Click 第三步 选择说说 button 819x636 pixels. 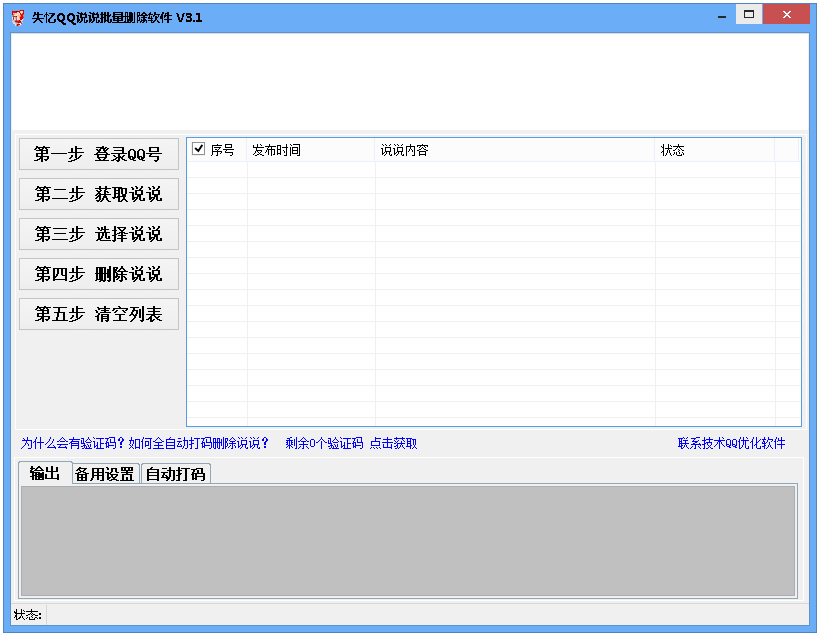[x=99, y=234]
